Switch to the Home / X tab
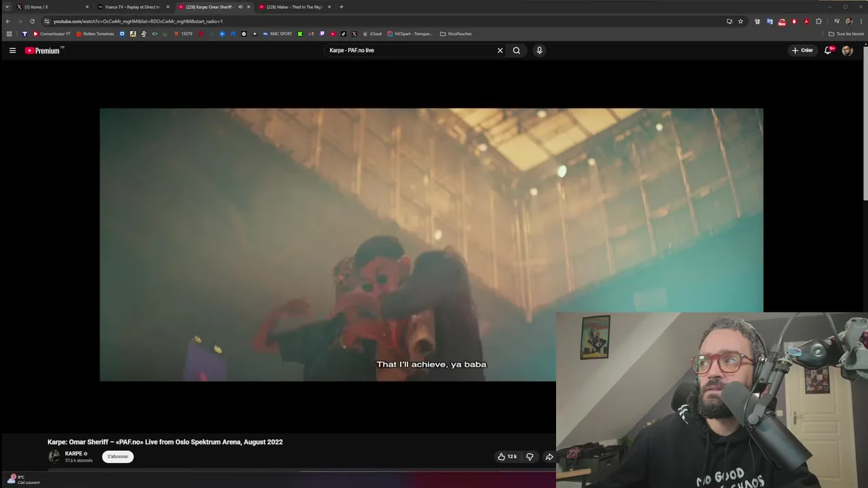 pos(53,7)
